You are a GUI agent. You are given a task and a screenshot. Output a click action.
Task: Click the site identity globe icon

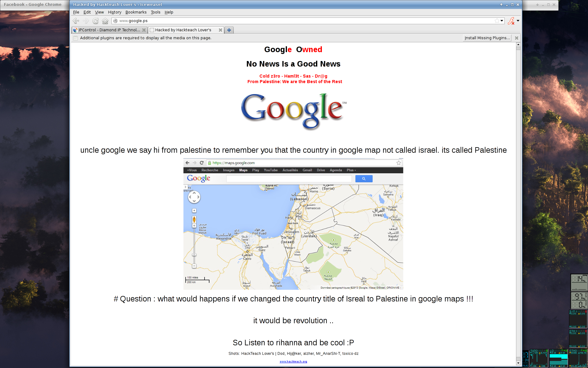(115, 21)
